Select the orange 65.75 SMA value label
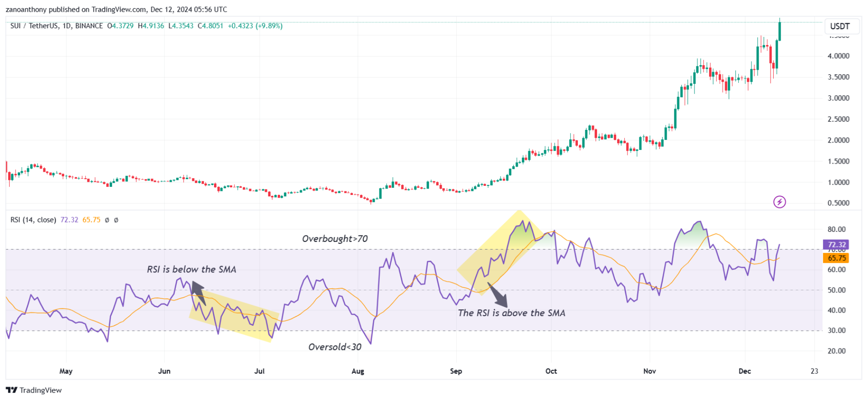The image size is (868, 400). click(x=836, y=258)
